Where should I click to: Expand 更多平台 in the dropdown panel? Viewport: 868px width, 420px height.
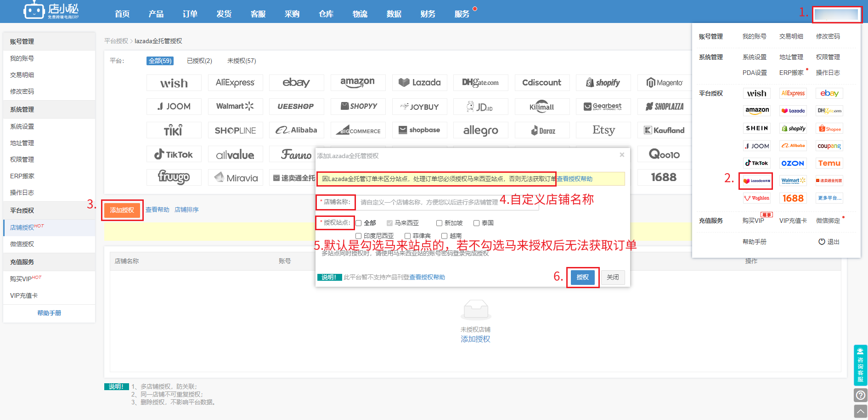tap(829, 198)
